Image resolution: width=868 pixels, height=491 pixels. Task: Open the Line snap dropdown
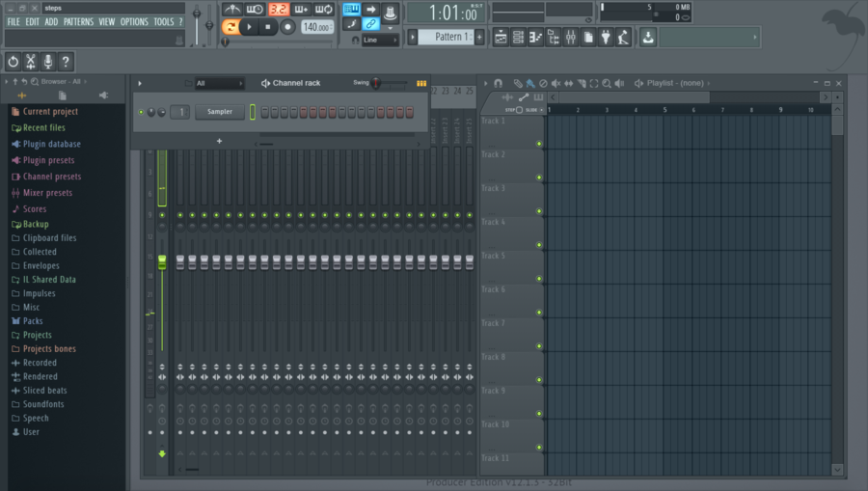click(x=380, y=40)
